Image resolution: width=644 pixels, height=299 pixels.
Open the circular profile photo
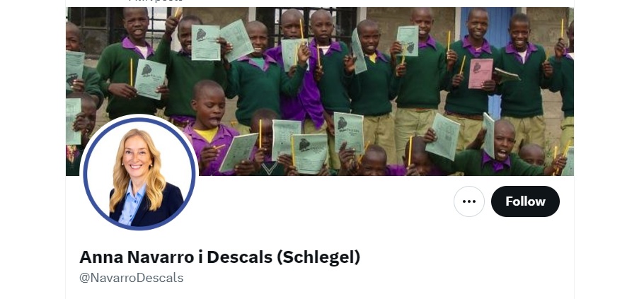[139, 173]
